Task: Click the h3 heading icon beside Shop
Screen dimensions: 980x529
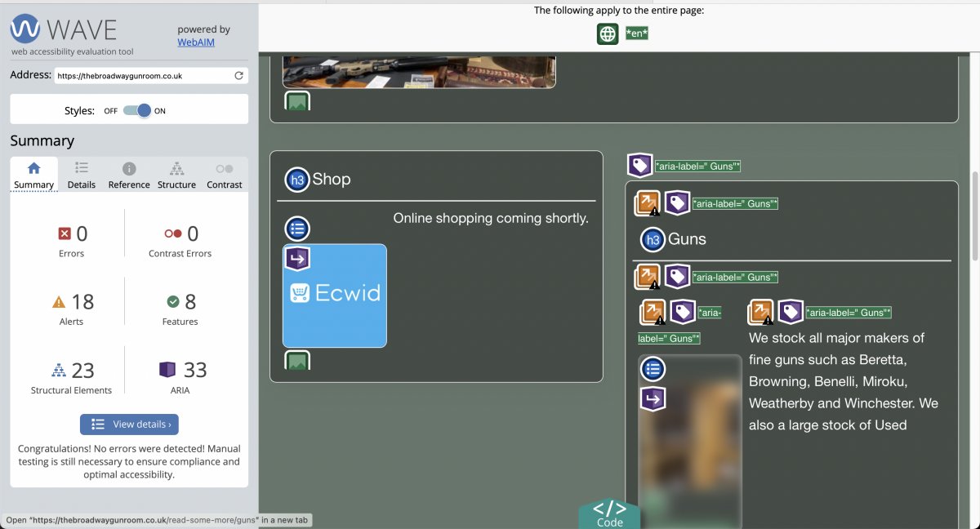Action: pos(296,180)
